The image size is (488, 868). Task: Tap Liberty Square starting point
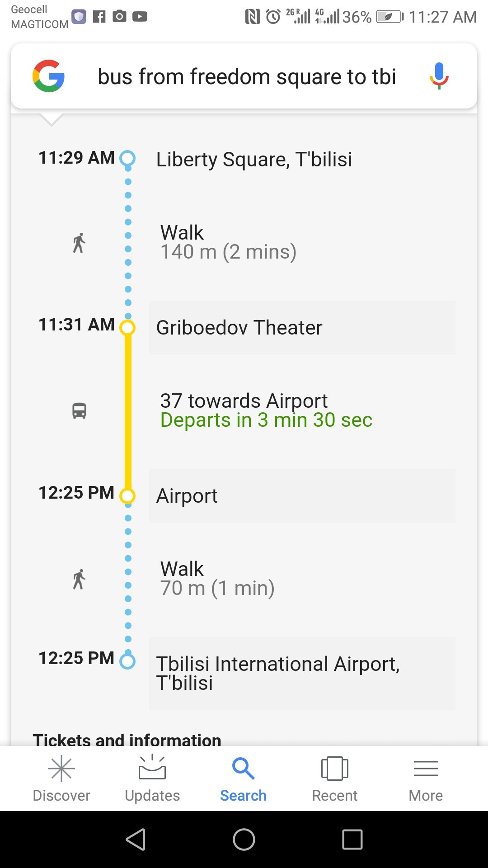click(x=254, y=160)
